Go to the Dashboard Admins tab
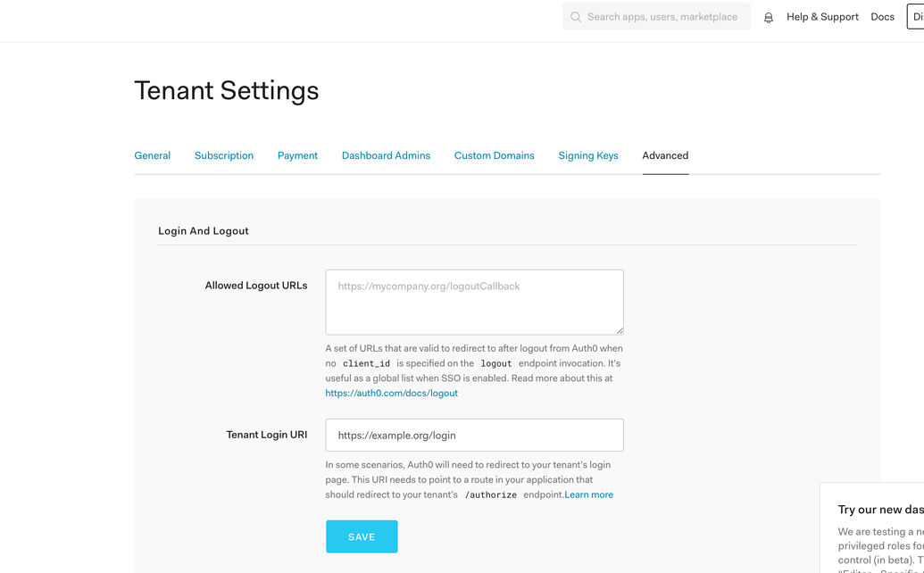 pos(386,155)
